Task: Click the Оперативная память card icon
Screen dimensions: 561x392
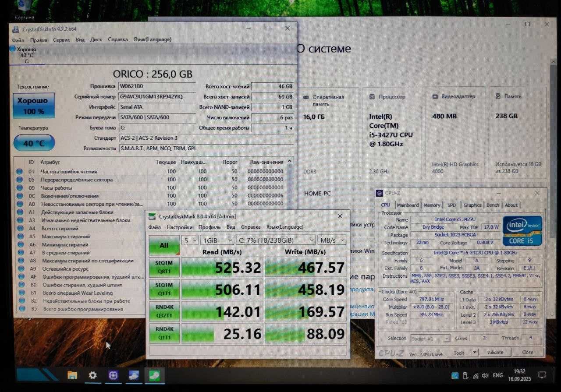Action: coord(306,97)
